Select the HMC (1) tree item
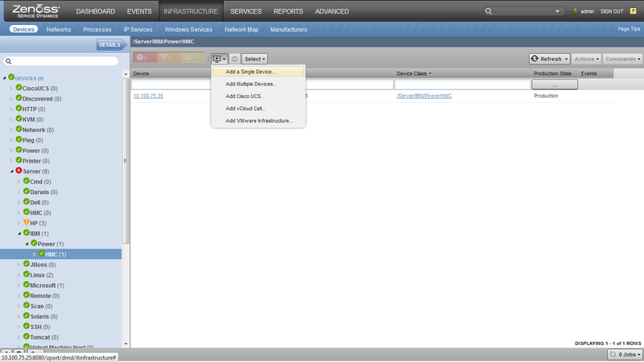 [61, 254]
